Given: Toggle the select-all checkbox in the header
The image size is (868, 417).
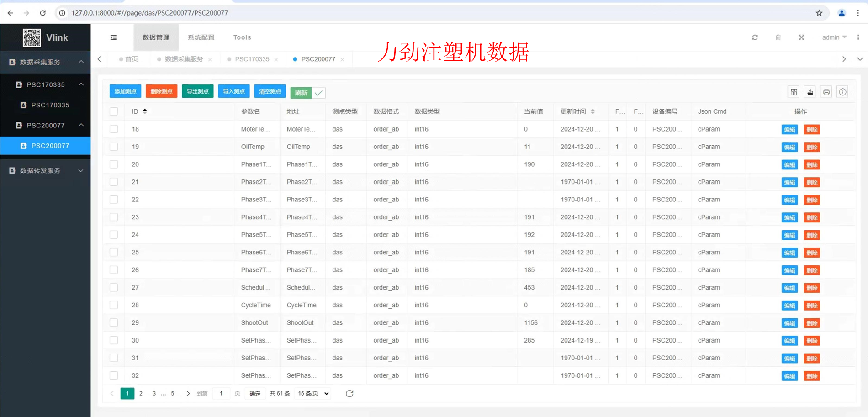Looking at the screenshot, I should (114, 111).
